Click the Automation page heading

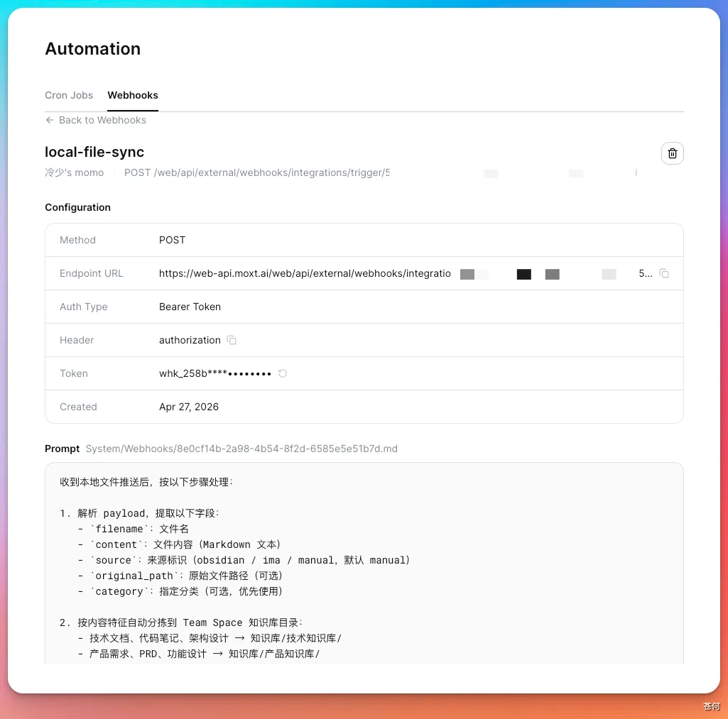[92, 49]
